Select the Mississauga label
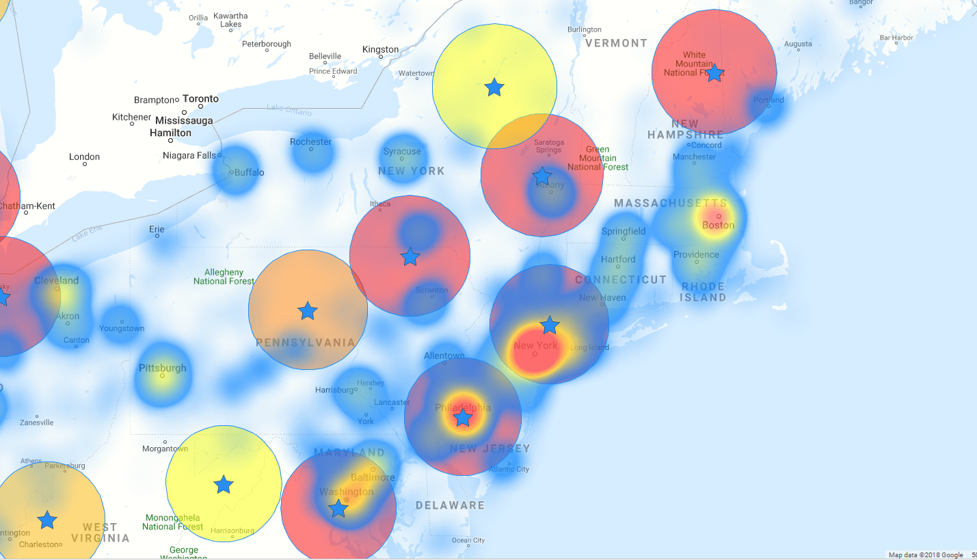977x560 pixels. coord(184,120)
